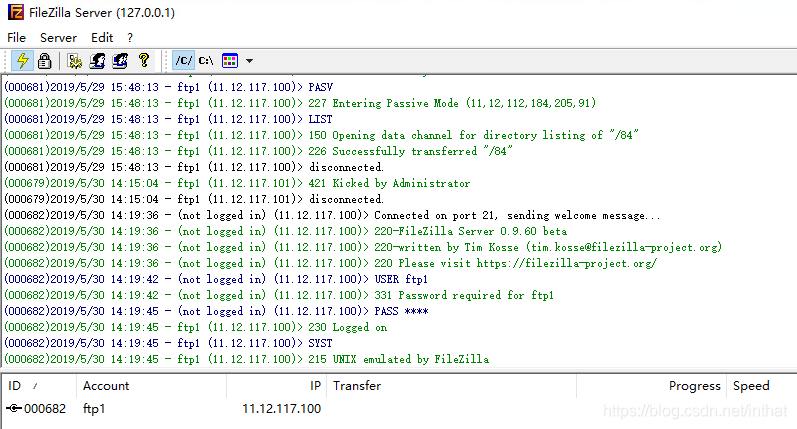Click log line '226 Successfully transferred'
Image resolution: width=797 pixels, height=429 pixels.
[258, 151]
